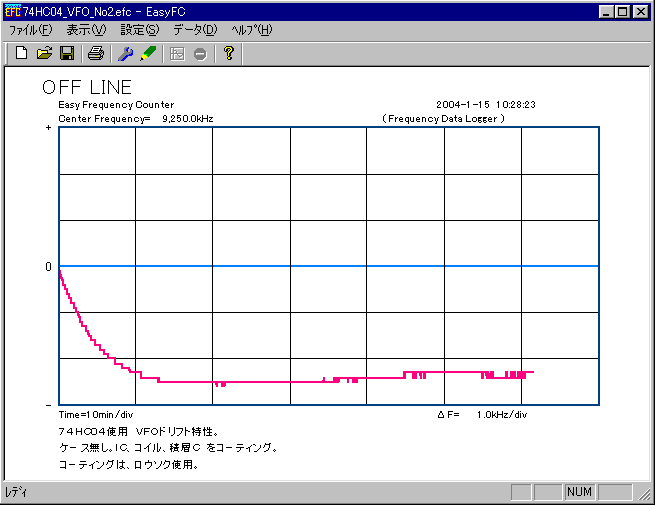
Task: Click the EFC application icon in the title bar
Action: (12, 11)
